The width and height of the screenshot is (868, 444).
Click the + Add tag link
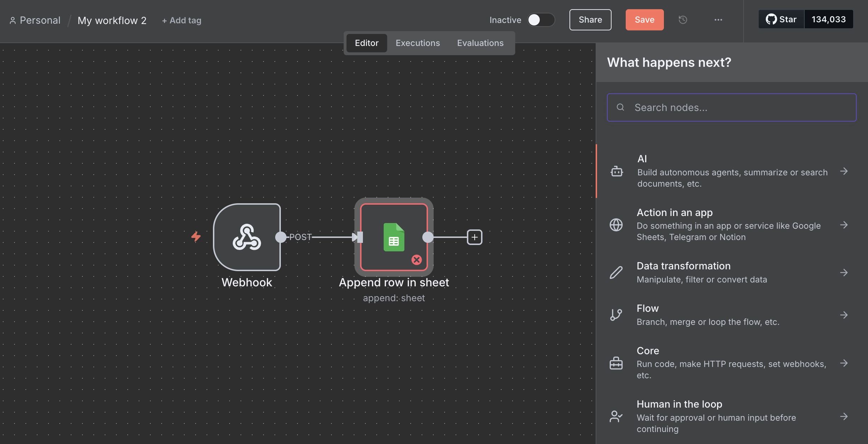[x=181, y=21]
